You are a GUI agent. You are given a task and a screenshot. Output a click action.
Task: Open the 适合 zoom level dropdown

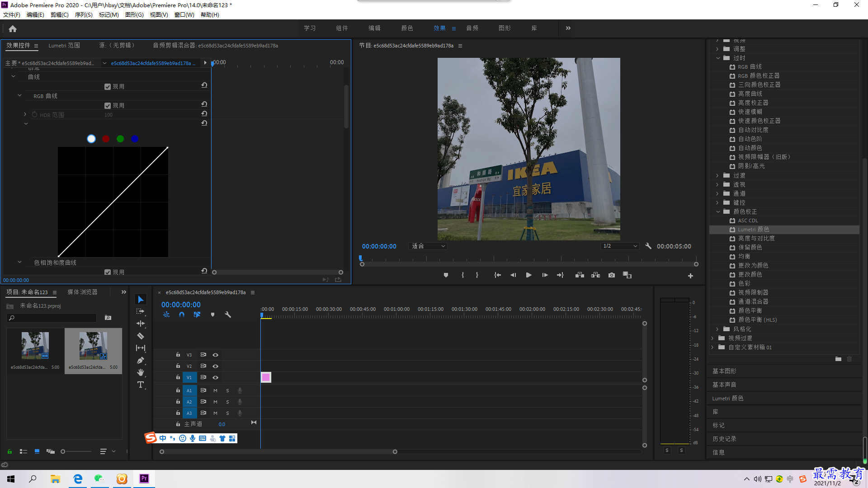pyautogui.click(x=428, y=246)
